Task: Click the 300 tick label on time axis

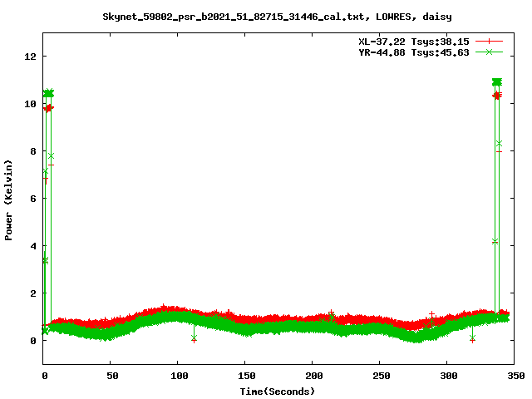Action: pos(446,377)
